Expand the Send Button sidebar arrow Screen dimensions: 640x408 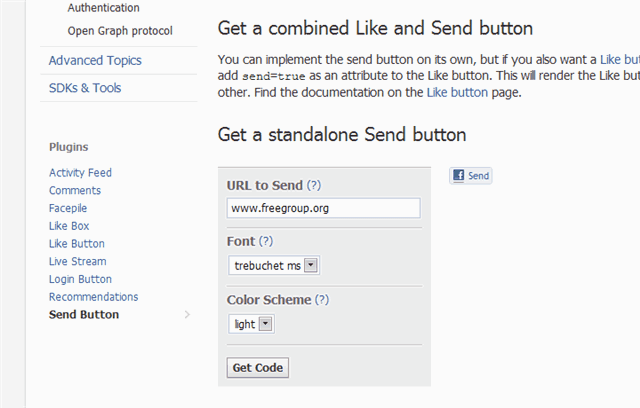point(187,315)
